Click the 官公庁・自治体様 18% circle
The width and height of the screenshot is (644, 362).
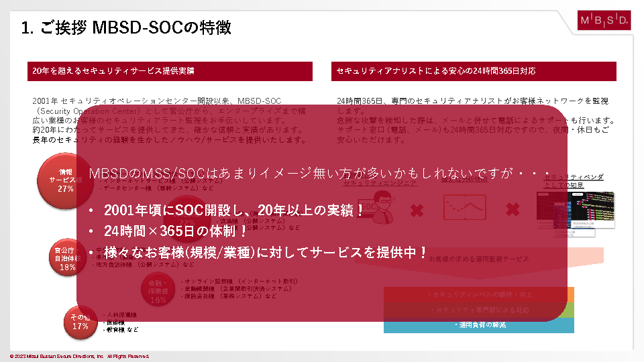point(67,258)
